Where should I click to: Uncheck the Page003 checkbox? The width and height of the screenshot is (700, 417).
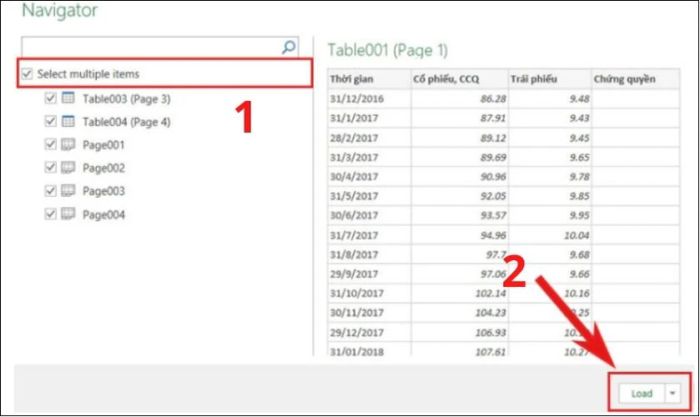tap(50, 191)
